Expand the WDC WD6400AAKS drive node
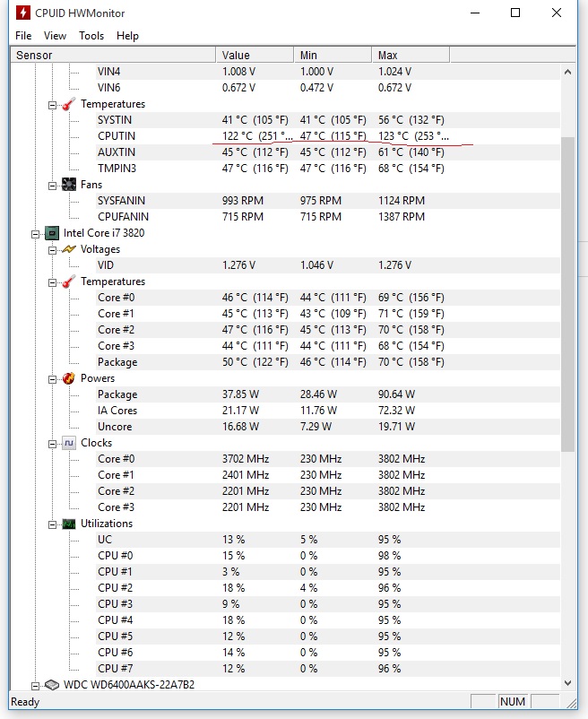Viewport: 588px width, 719px height. (x=35, y=685)
